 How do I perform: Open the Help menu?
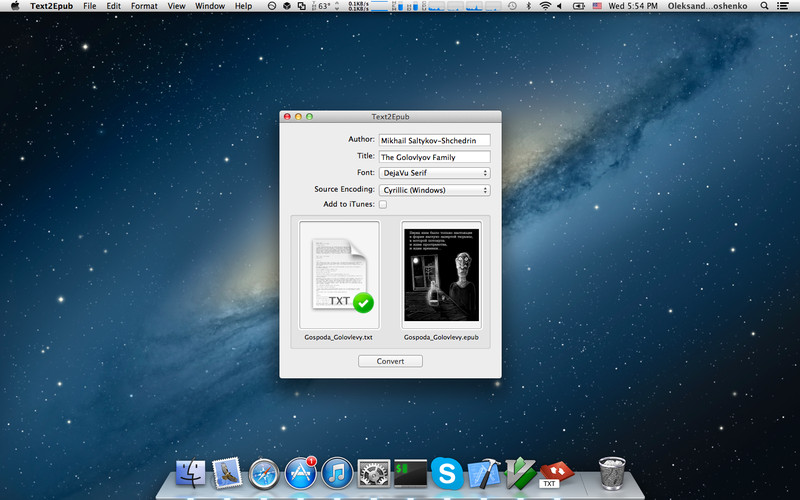point(243,6)
